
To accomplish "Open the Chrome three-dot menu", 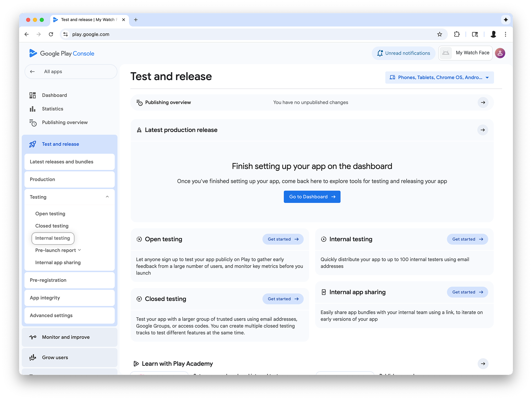I will [x=506, y=34].
